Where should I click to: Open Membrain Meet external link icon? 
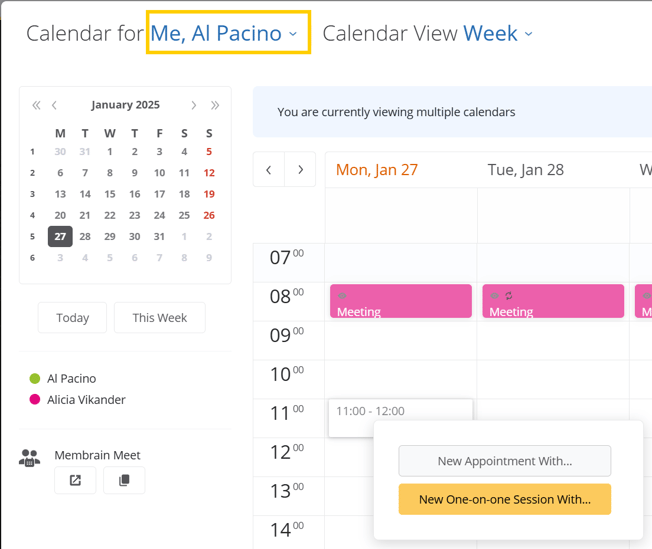pyautogui.click(x=75, y=480)
